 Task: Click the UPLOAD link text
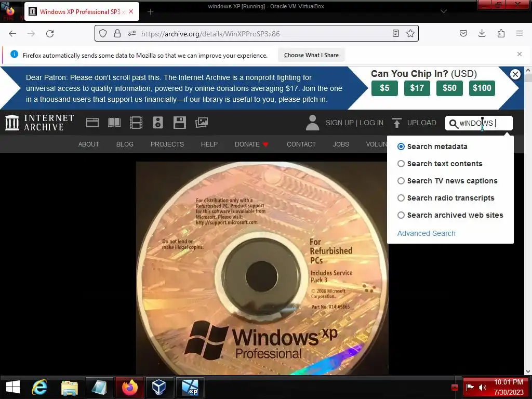[x=421, y=123]
